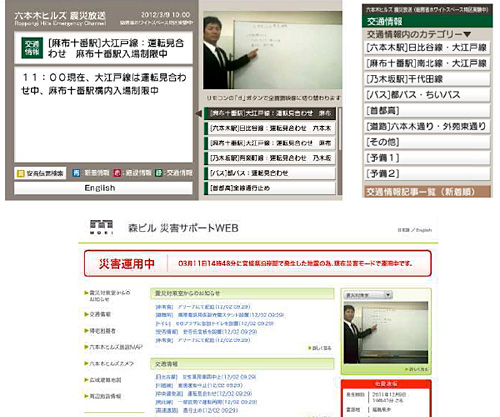Select [六本木駅]日比谷線・大江戸線 category
Screen dimensions: 500x417
tap(427, 48)
